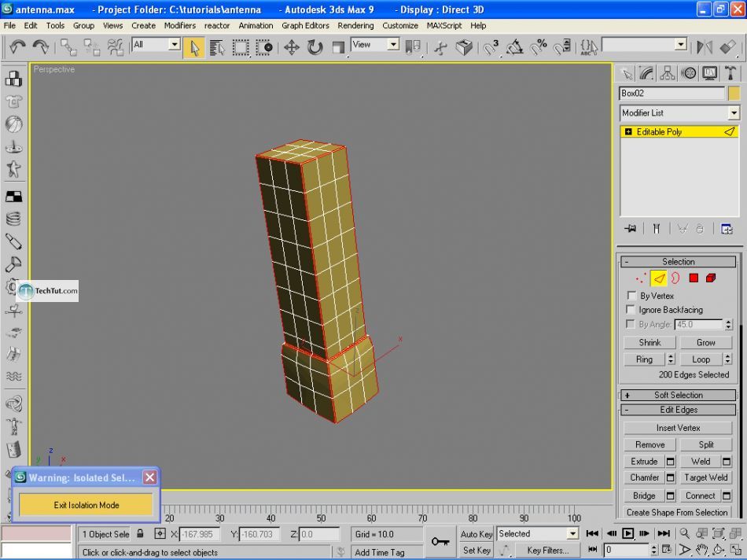The height and width of the screenshot is (560, 747).
Task: Toggle the Set Key button
Action: pos(477,550)
